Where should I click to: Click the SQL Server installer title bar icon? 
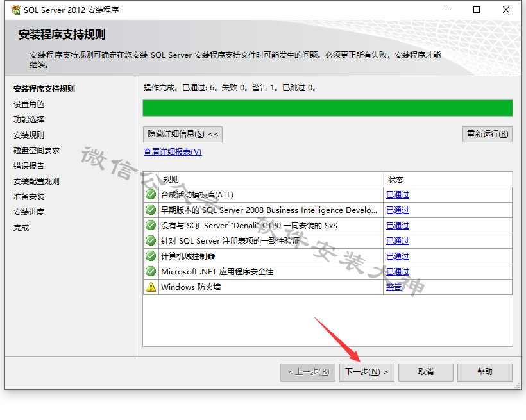[x=15, y=10]
